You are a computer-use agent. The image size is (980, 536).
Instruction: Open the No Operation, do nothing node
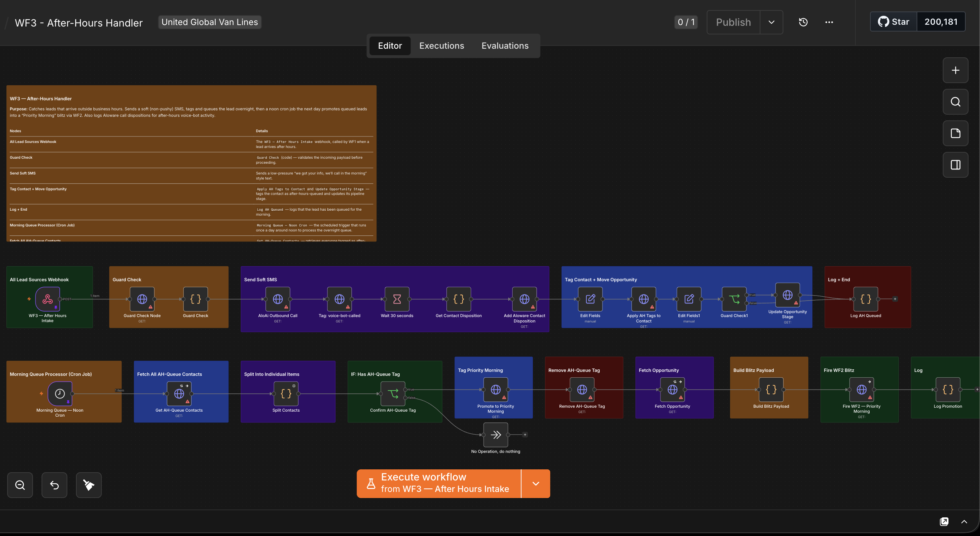coord(495,435)
